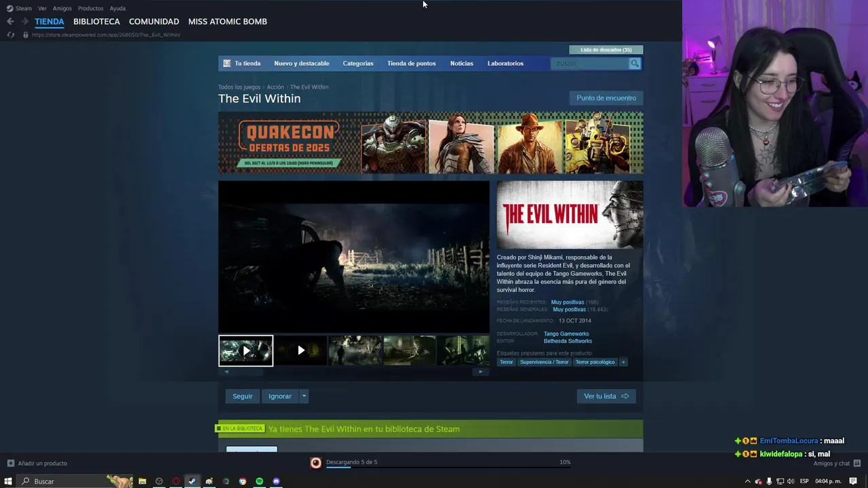Viewport: 868px width, 488px height.
Task: Expand the Ignorar dropdown arrow
Action: (304, 396)
